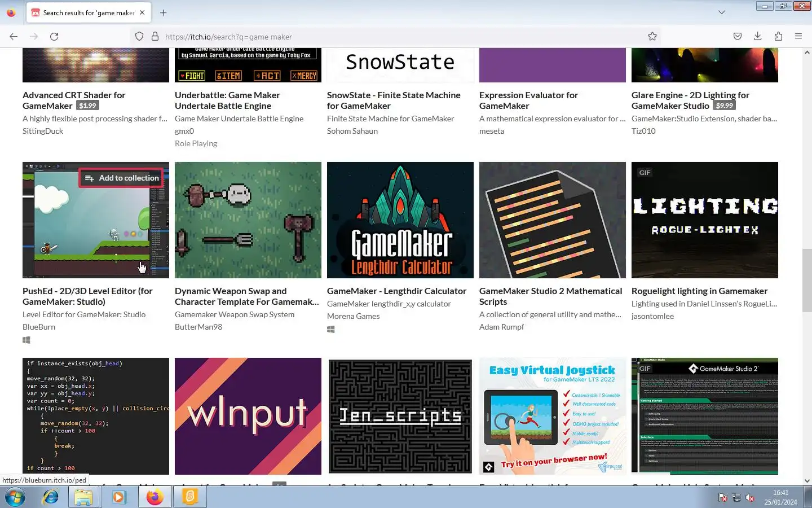Open the SnowState cover image
The width and height of the screenshot is (812, 508).
click(400, 64)
